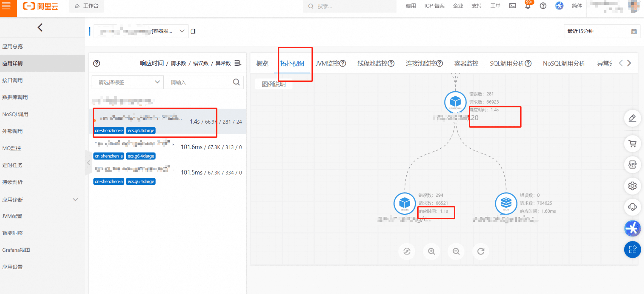Open the hamburger menu in the top-left
This screenshot has height=294, width=644.
point(7,6)
